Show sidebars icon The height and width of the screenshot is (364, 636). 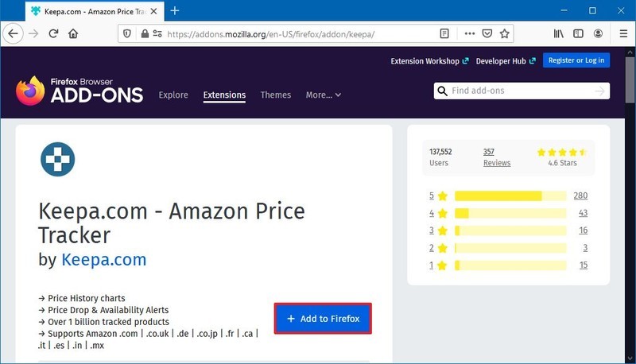[x=579, y=33]
